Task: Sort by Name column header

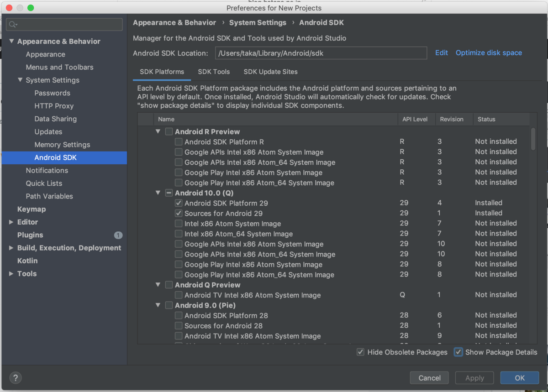Action: [276, 119]
